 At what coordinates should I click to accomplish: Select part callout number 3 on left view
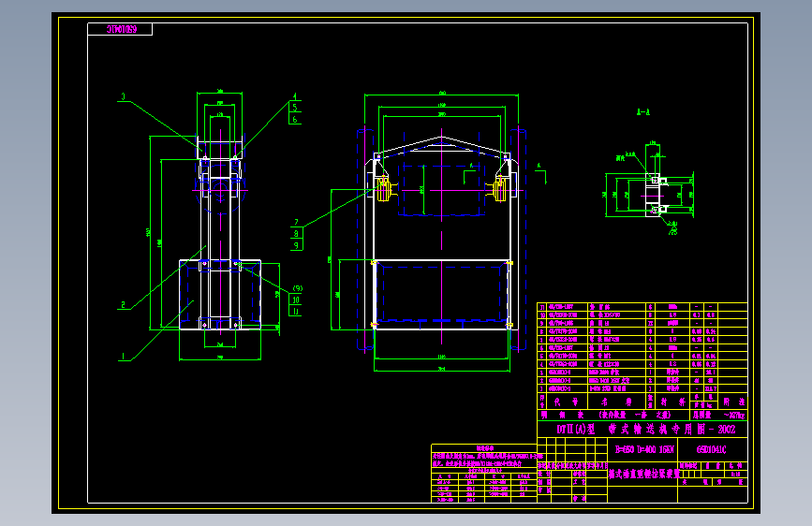(x=124, y=96)
